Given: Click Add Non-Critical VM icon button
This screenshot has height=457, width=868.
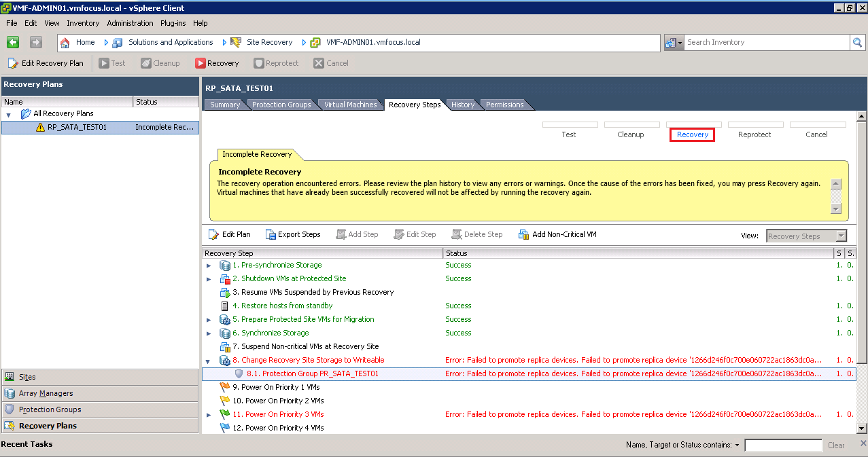Looking at the screenshot, I should pyautogui.click(x=523, y=234).
